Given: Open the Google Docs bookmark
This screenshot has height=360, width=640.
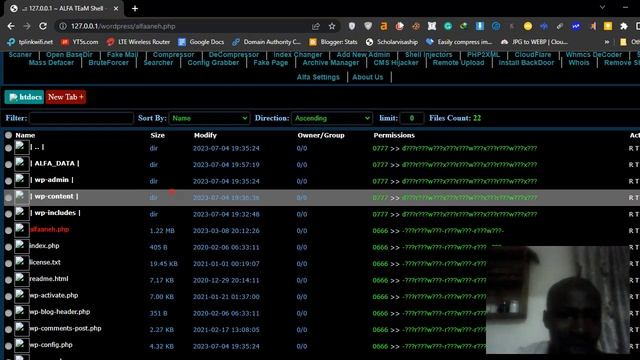Looking at the screenshot, I should (x=201, y=42).
